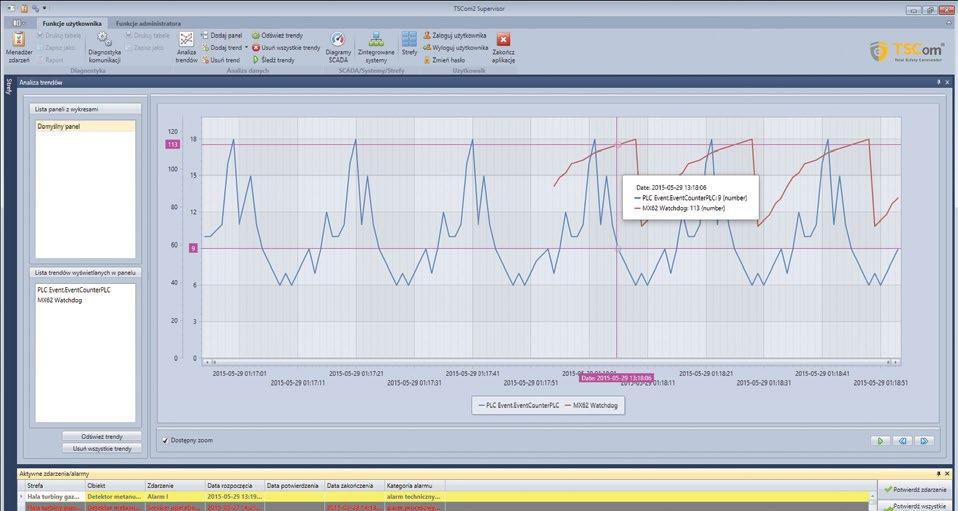
Task: Toggle the Dostępny zoom checkbox
Action: [166, 440]
